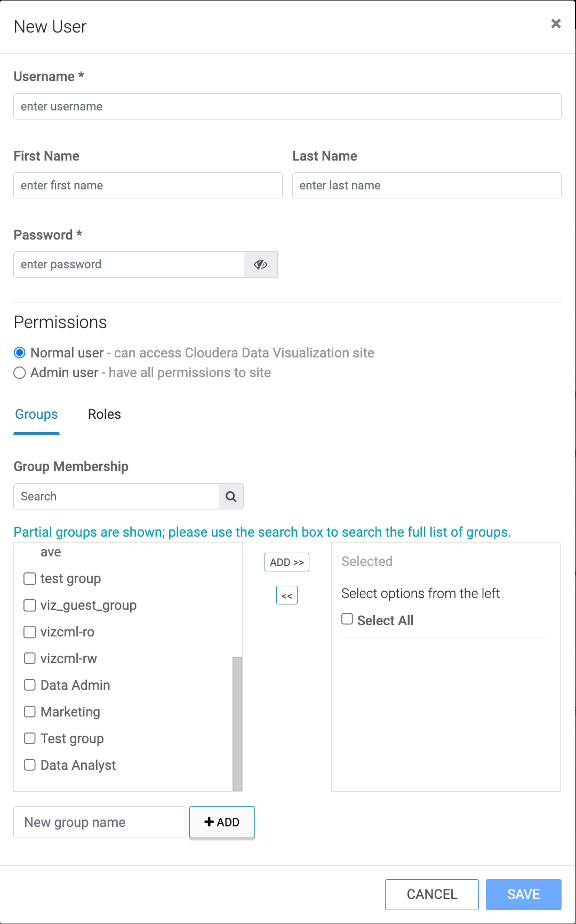Focus the Username input field
Viewport: 576px width, 924px height.
[x=287, y=107]
